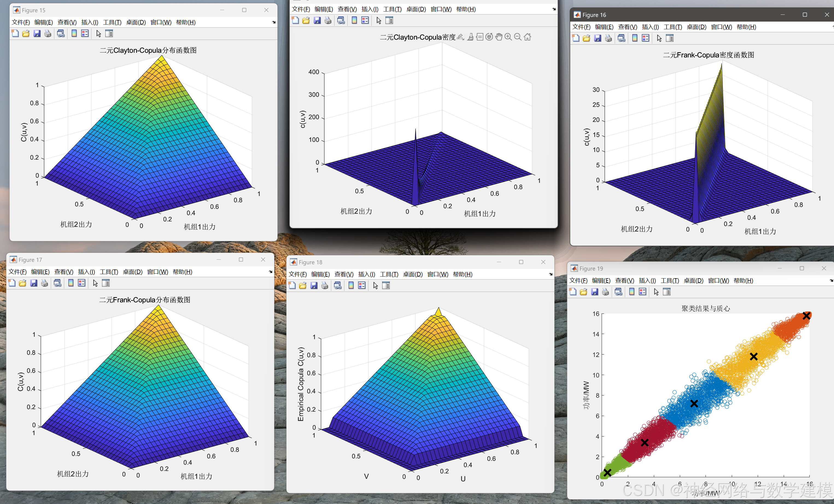Click Data Tips icon in axes toolbar

pos(480,37)
